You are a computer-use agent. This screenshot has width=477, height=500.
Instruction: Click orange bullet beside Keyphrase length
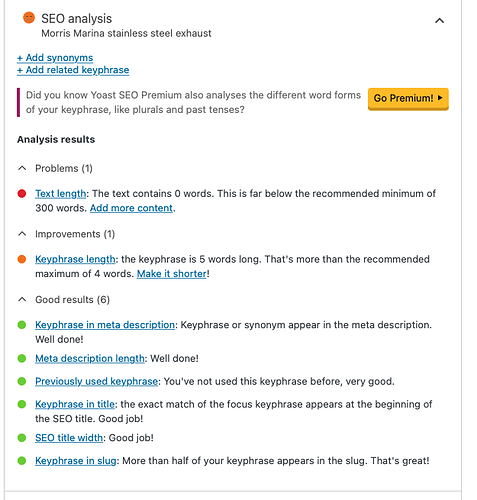(x=22, y=259)
